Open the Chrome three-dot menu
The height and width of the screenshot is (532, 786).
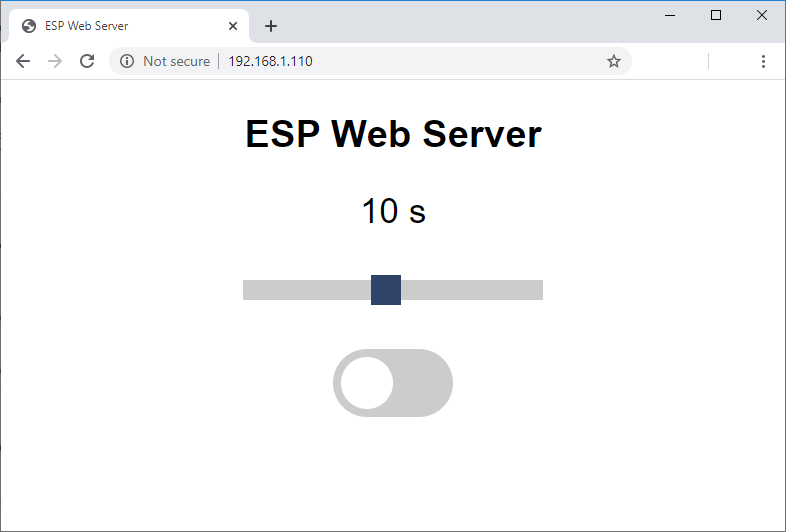click(763, 61)
